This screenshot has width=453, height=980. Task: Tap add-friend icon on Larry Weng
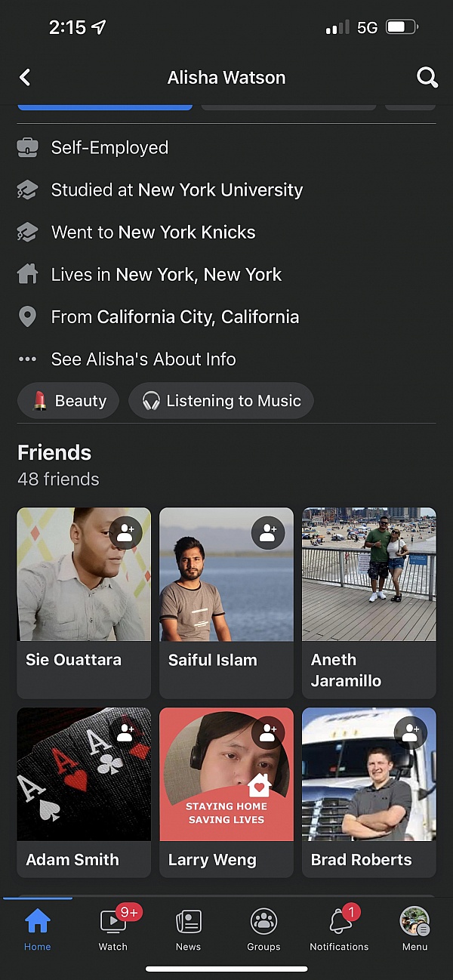tap(268, 733)
